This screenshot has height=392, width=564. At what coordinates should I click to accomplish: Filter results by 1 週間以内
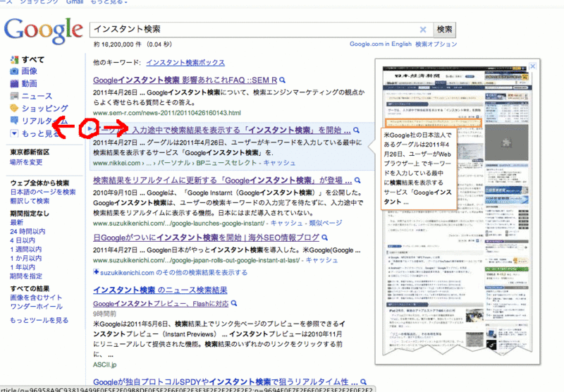[x=26, y=249]
